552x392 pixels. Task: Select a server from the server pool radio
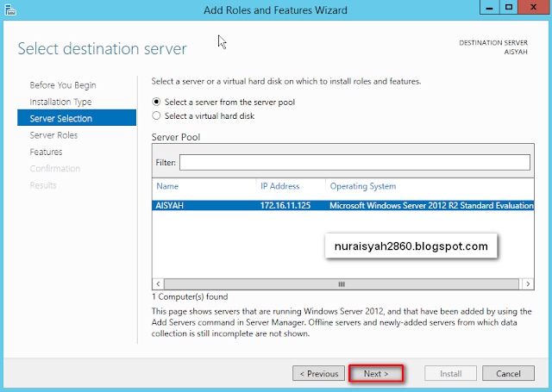click(x=156, y=102)
